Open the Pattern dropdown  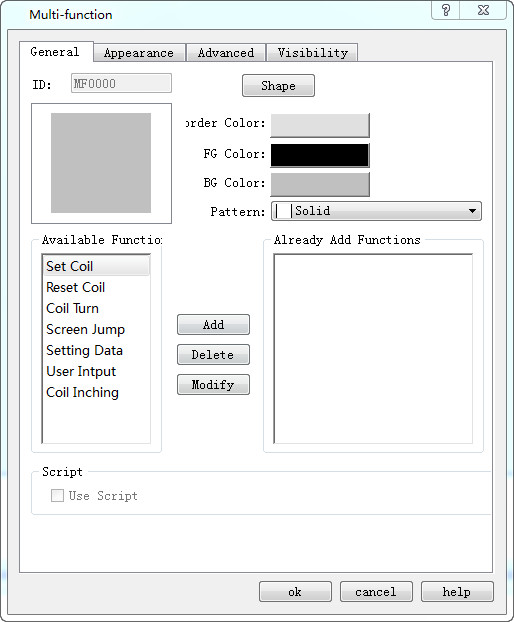tap(376, 211)
